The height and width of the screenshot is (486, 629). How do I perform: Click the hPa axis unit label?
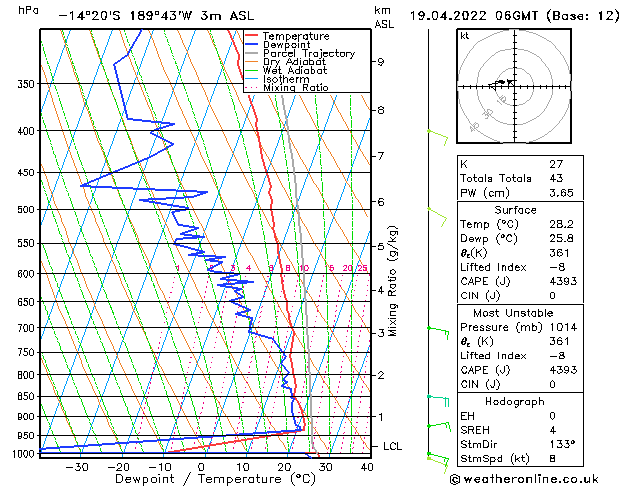click(28, 10)
